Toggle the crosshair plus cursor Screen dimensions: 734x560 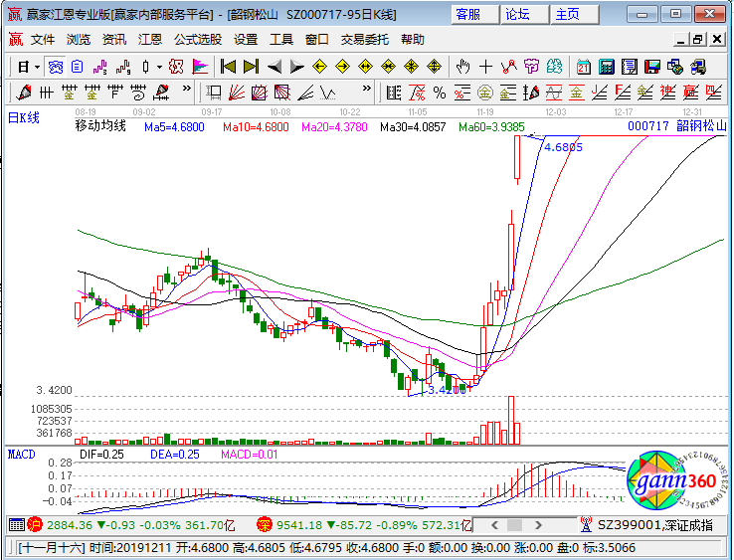485,67
